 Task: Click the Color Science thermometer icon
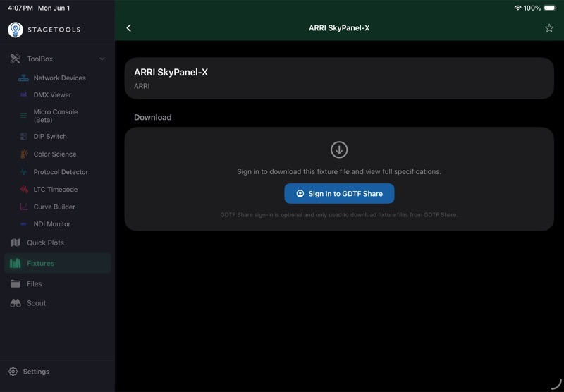23,154
